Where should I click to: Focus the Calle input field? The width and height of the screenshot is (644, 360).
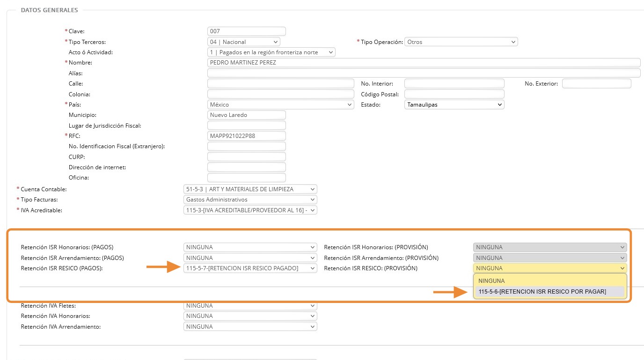tap(281, 84)
